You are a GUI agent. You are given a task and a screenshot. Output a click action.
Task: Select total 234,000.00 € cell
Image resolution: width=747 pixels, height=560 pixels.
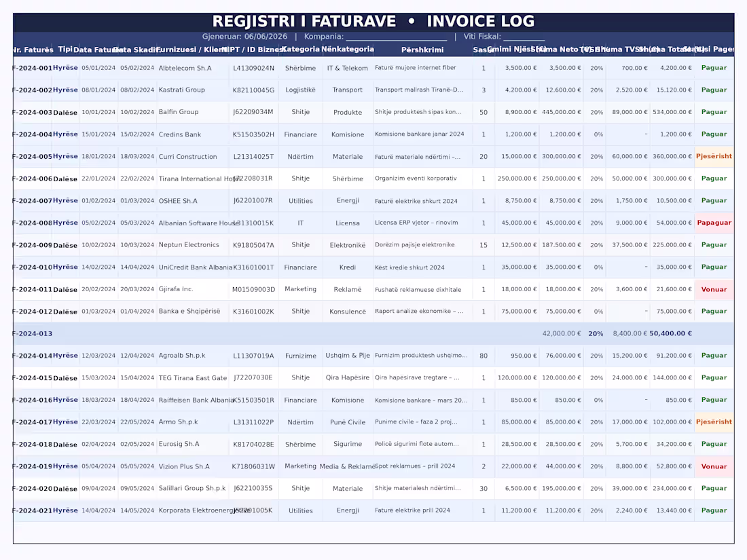tap(672, 488)
